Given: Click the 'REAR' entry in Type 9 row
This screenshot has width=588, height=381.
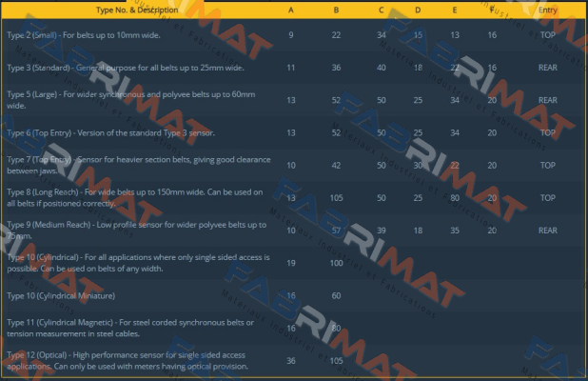Looking at the screenshot, I should tap(548, 231).
